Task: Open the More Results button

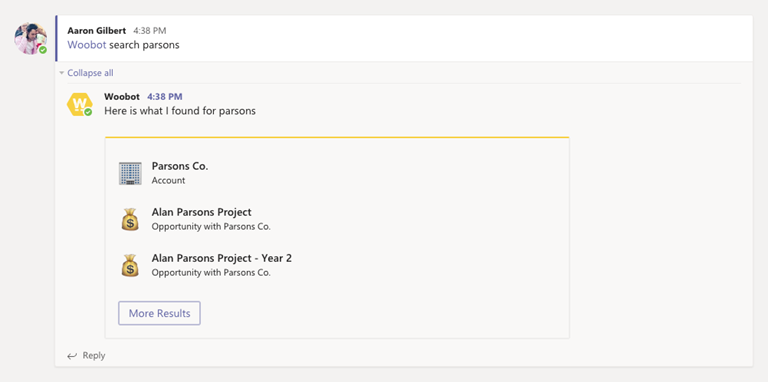Action: 159,313
